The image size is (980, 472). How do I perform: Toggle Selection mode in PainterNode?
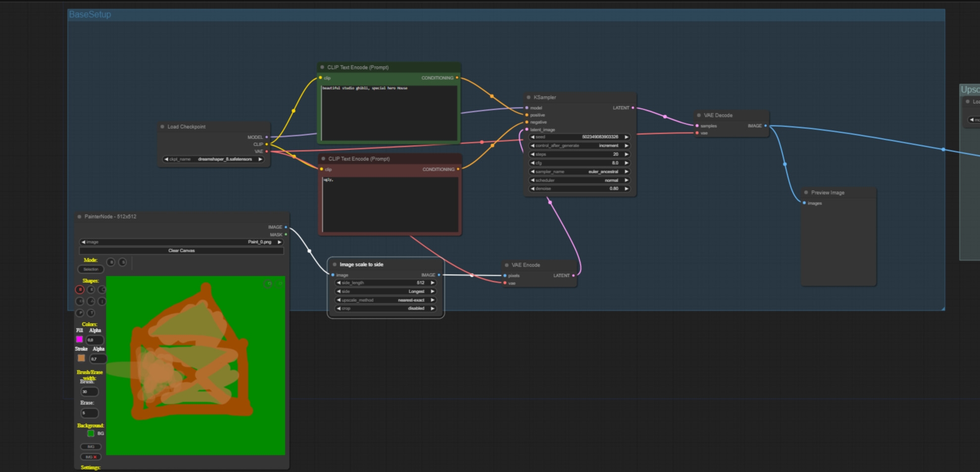coord(91,269)
